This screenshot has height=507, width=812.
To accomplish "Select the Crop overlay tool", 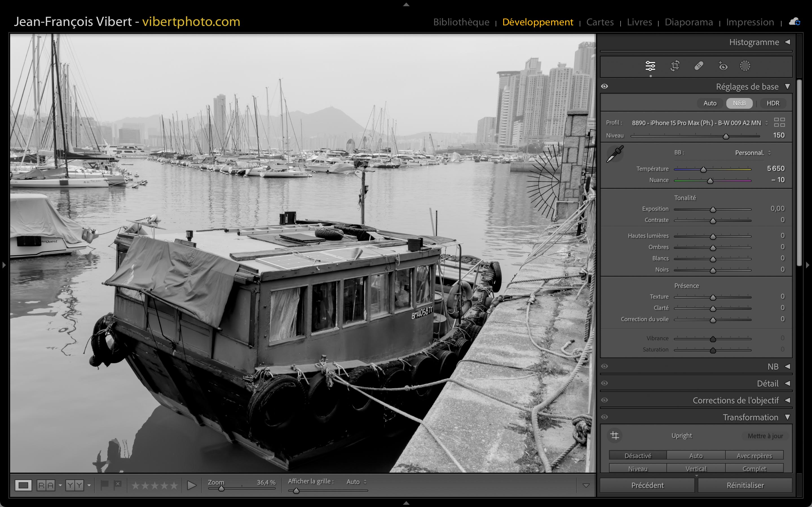I will (675, 66).
